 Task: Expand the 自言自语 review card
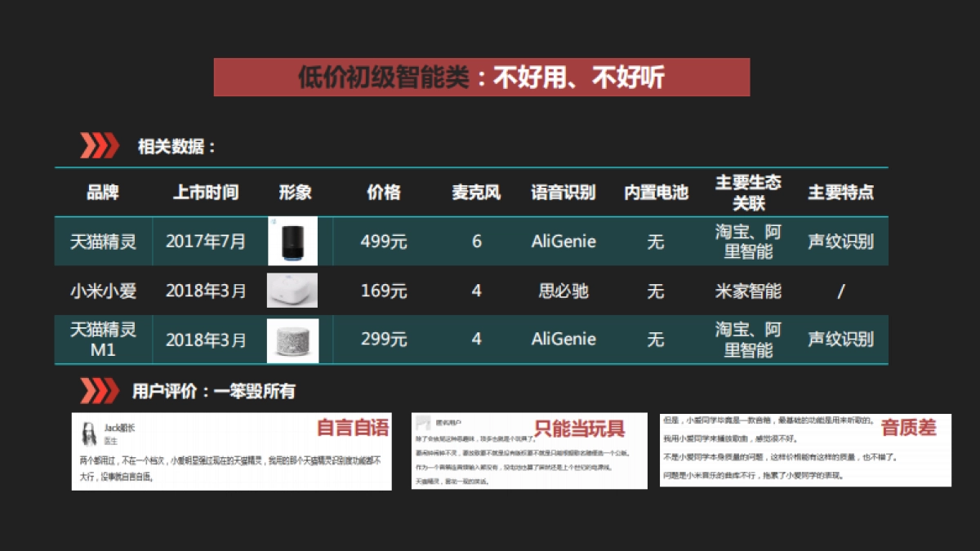(233, 453)
